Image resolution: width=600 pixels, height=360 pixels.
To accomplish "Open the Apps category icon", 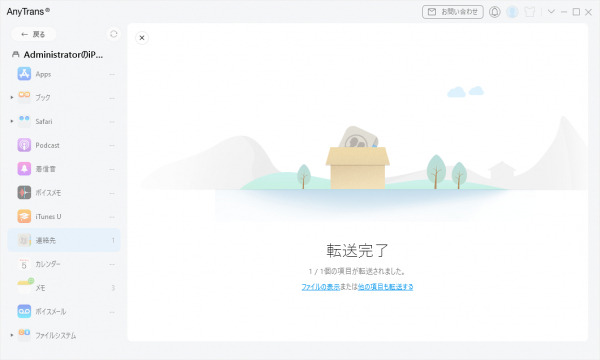I will point(24,73).
